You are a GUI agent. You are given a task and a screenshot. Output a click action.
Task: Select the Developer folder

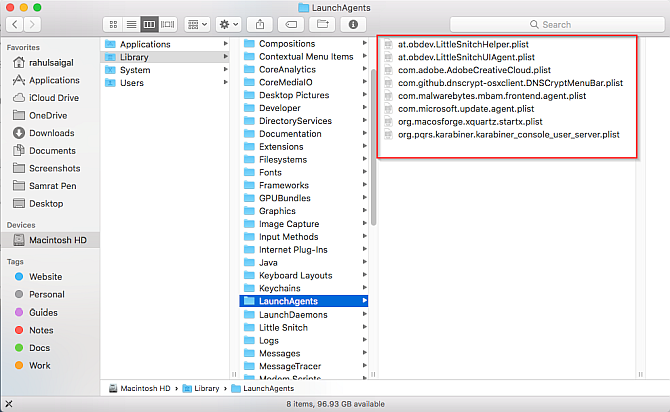(304, 108)
